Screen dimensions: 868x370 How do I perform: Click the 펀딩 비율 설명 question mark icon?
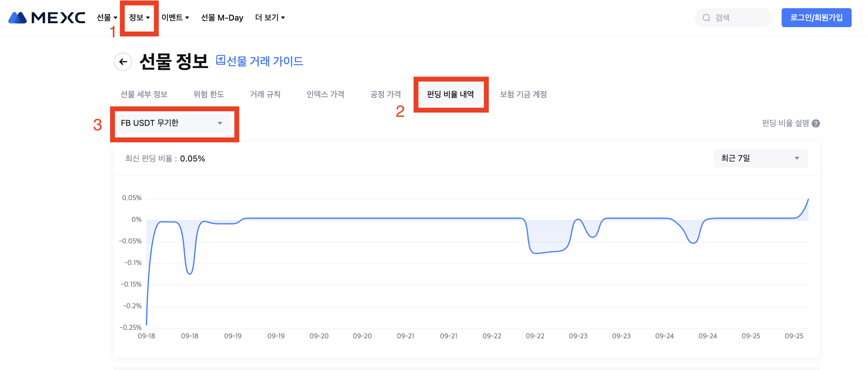click(816, 124)
